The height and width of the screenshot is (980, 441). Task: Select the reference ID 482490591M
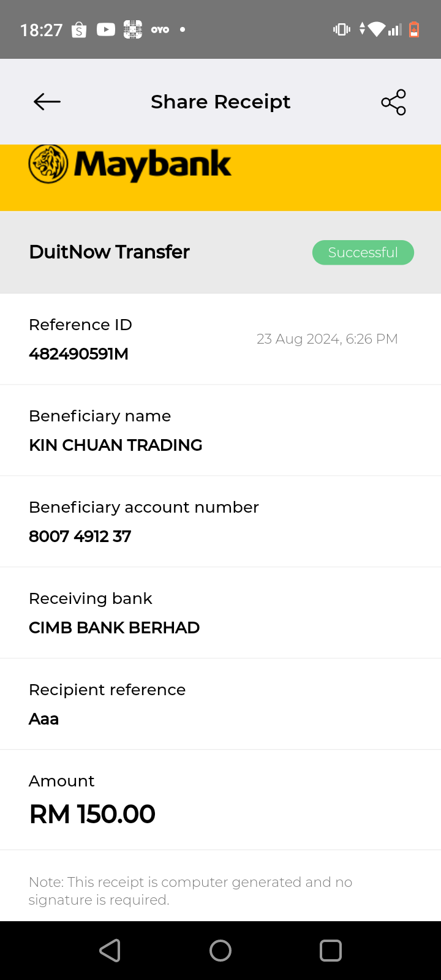[78, 354]
